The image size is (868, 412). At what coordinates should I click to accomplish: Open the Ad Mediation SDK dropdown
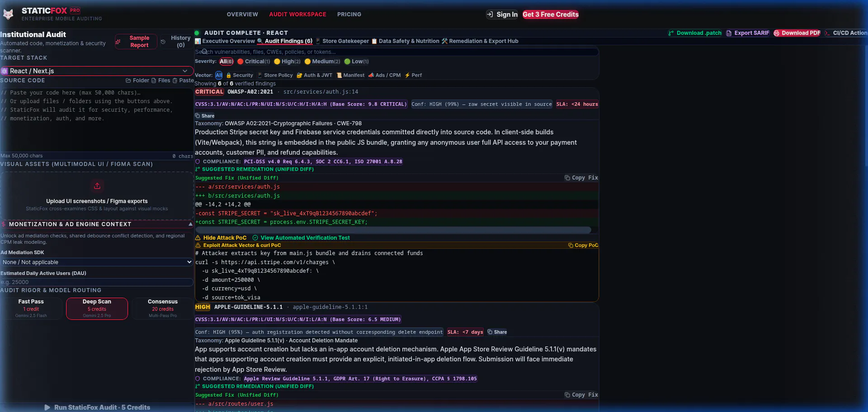pyautogui.click(x=97, y=262)
